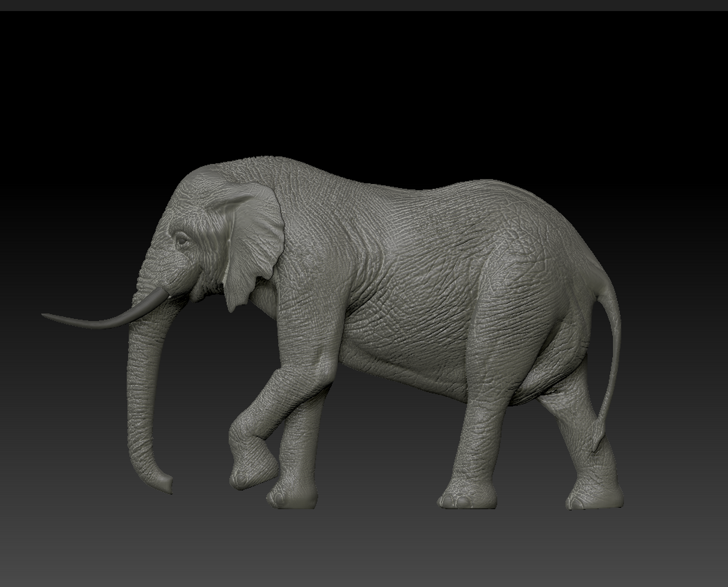Image resolution: width=728 pixels, height=587 pixels.
Task: Click the dark top title bar strip
Action: (x=364, y=5)
